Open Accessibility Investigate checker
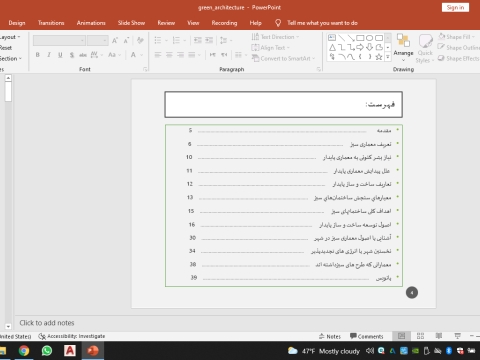This screenshot has height=360, width=480. click(x=72, y=336)
